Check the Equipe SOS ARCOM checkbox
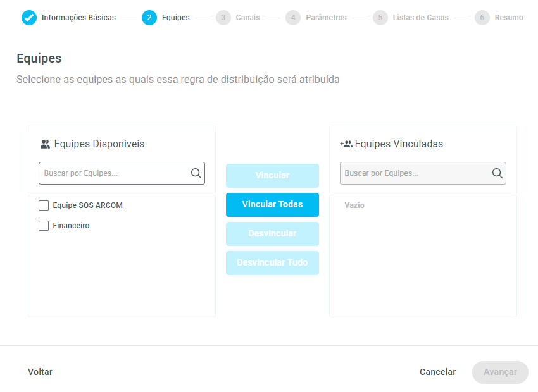The width and height of the screenshot is (538, 392). 44,205
